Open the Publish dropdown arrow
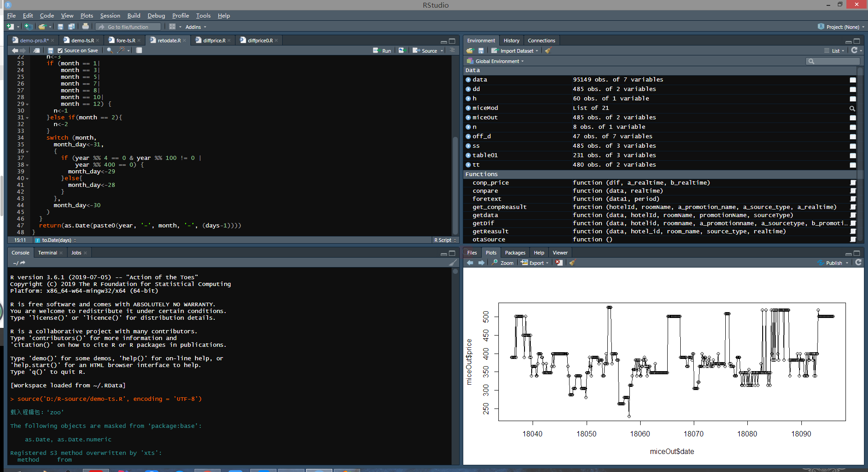This screenshot has width=868, height=472. (x=847, y=263)
